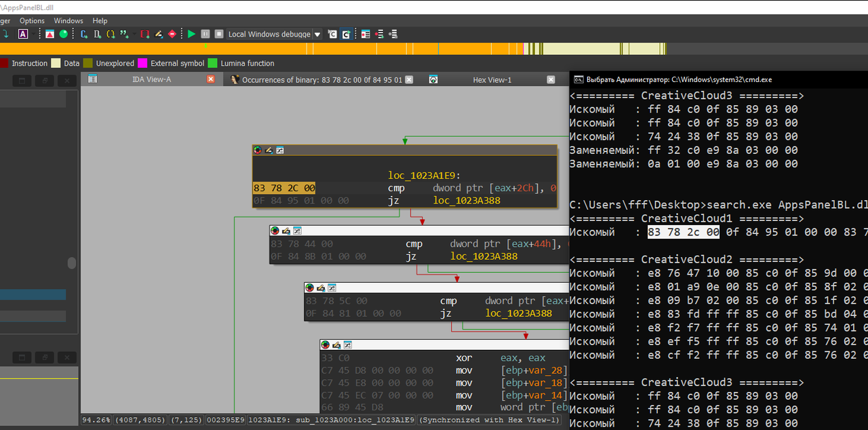The height and width of the screenshot is (430, 868).
Task: Switch to the IDA View-A tab
Action: point(151,79)
